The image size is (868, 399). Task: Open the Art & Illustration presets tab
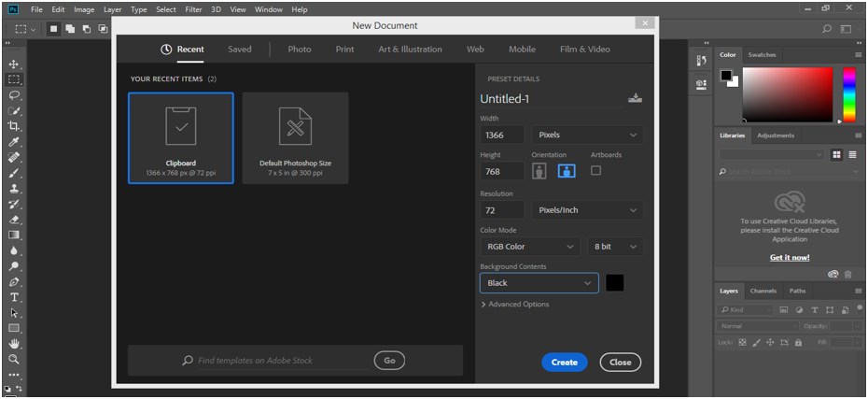(410, 50)
